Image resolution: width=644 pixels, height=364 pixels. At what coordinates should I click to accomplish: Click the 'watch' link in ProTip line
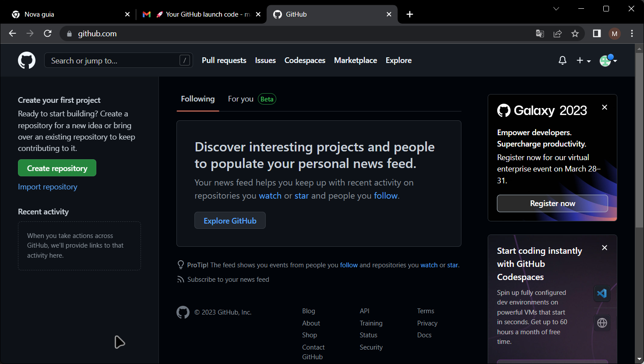click(x=429, y=265)
